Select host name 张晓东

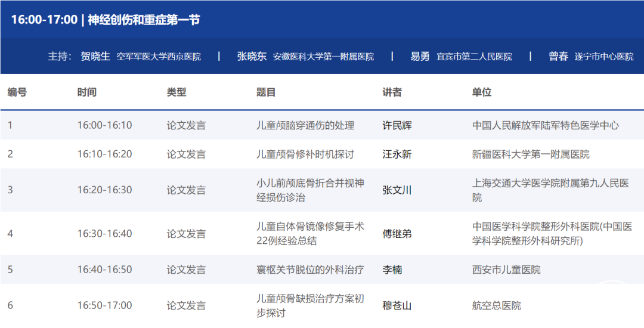click(252, 56)
